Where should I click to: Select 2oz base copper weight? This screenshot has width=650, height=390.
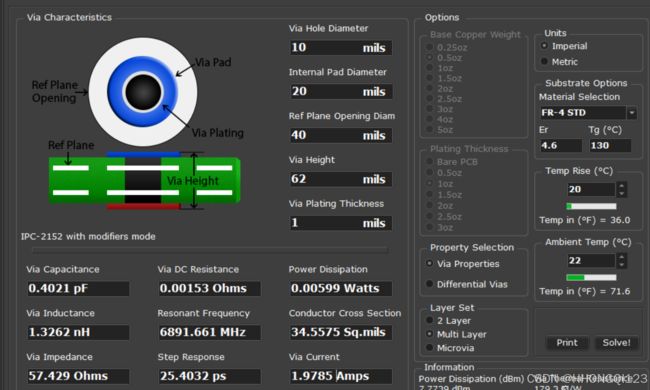[429, 88]
